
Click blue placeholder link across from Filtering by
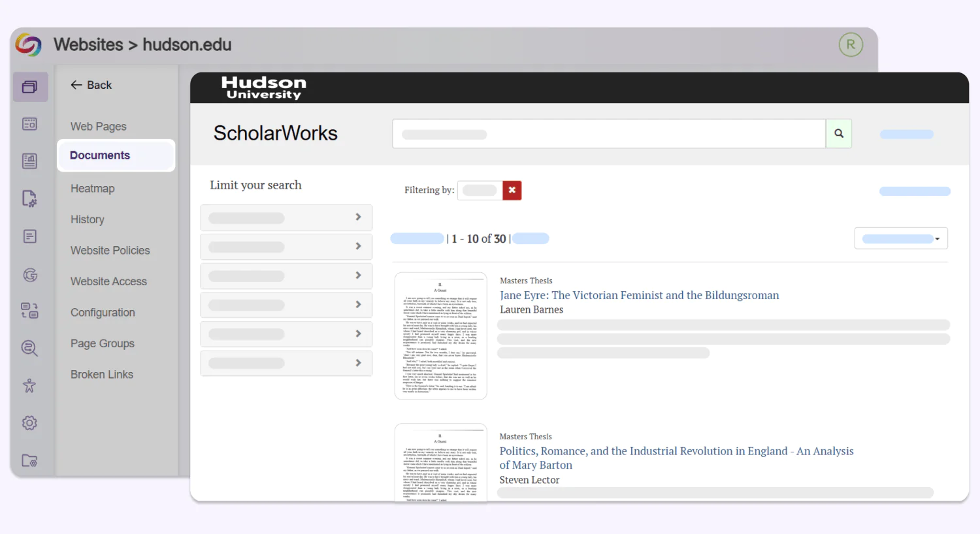pos(915,191)
